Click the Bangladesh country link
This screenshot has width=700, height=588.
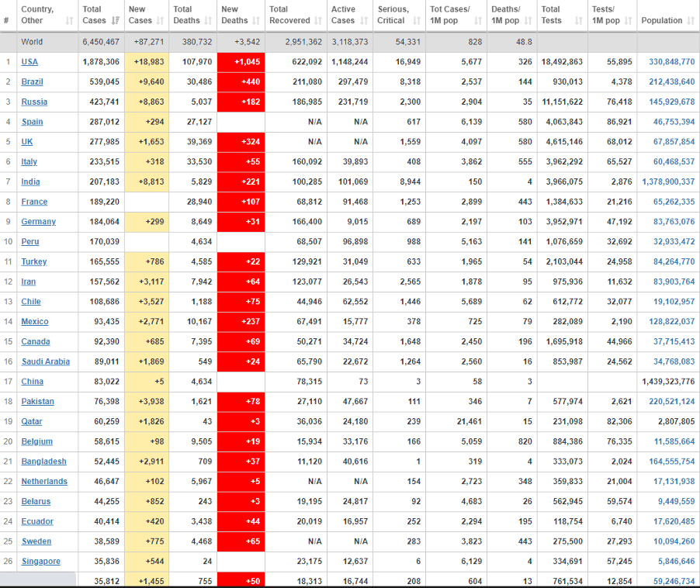coord(43,462)
